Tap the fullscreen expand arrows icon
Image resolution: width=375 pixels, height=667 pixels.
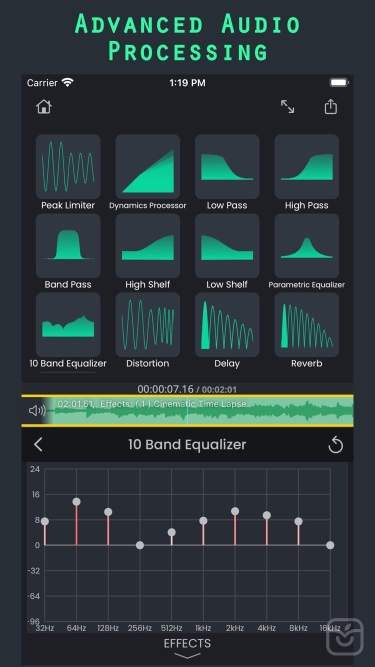[x=287, y=107]
